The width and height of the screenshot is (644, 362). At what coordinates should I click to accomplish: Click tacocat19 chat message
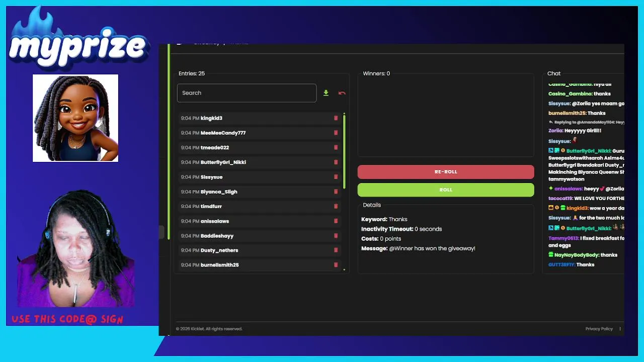[x=586, y=199]
